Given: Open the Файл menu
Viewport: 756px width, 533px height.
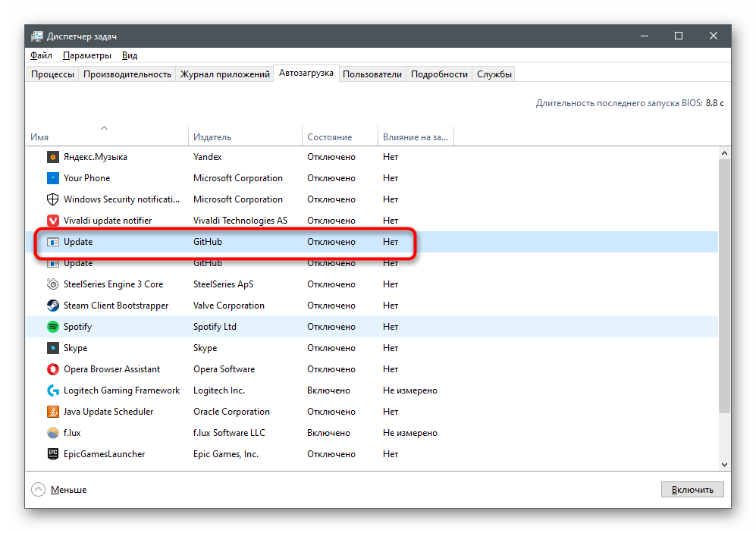Looking at the screenshot, I should click(x=42, y=55).
